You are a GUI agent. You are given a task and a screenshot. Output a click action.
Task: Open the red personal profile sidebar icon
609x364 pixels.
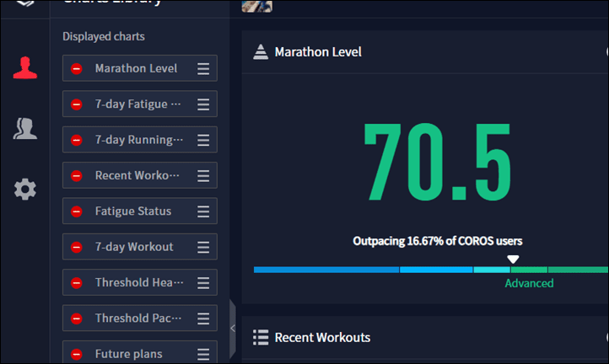[24, 68]
